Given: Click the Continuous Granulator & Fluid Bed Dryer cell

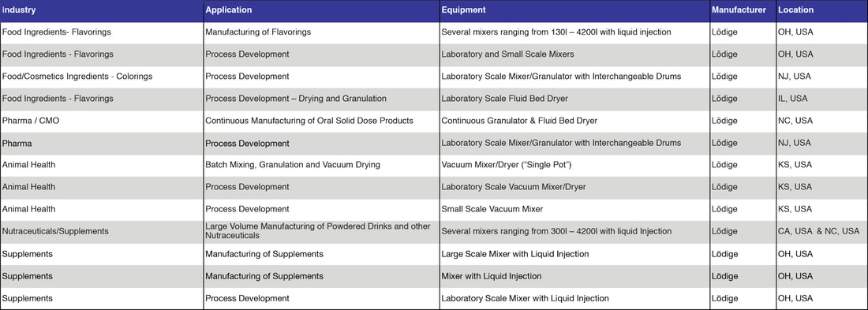Looking at the screenshot, I should [x=574, y=121].
